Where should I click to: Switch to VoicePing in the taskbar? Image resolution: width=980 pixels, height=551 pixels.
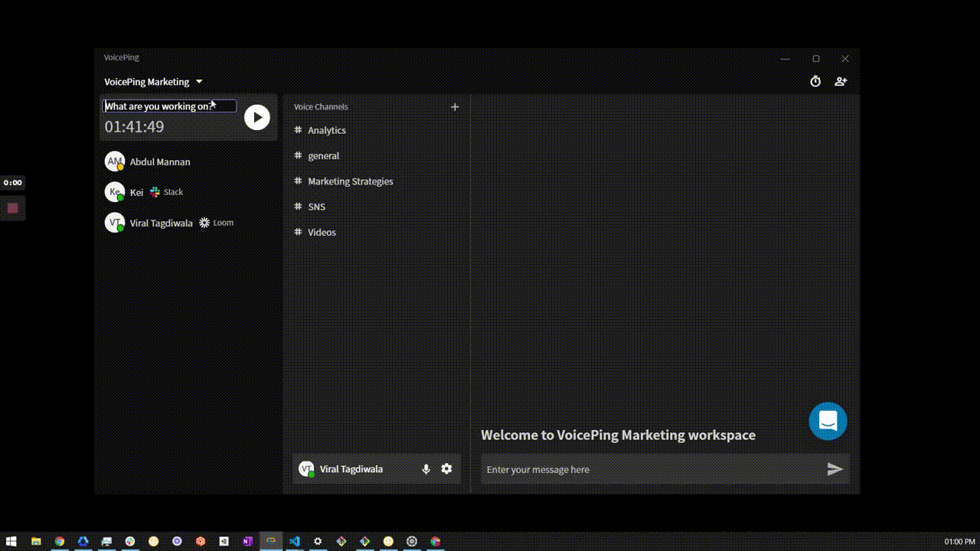pyautogui.click(x=271, y=542)
